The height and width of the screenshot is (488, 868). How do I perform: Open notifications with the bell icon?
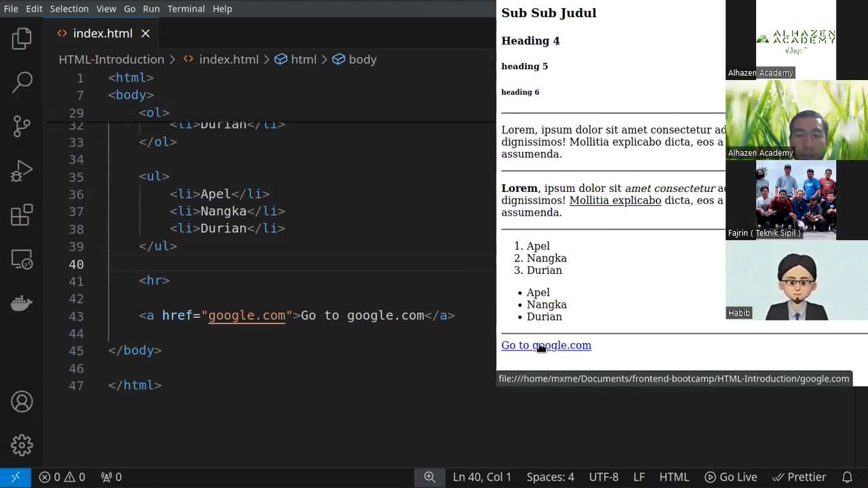click(847, 477)
